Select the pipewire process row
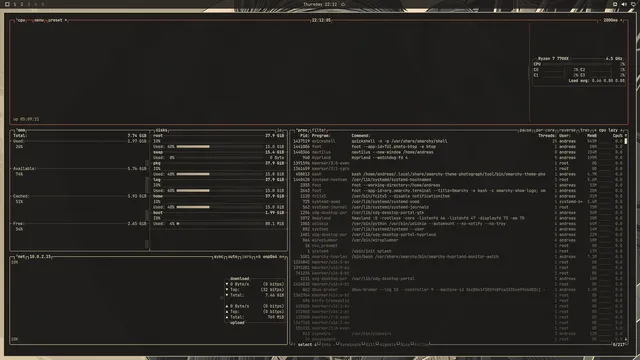The width and height of the screenshot is (640, 360). tap(457, 333)
